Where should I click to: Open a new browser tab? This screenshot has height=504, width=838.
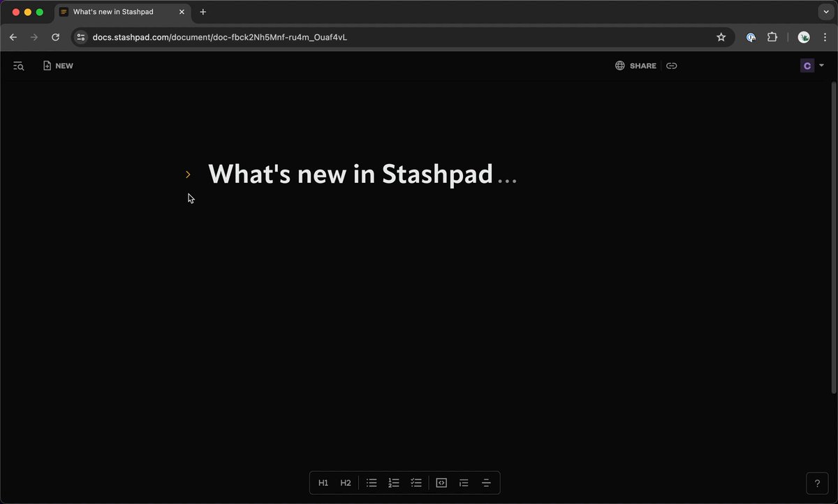click(x=203, y=12)
